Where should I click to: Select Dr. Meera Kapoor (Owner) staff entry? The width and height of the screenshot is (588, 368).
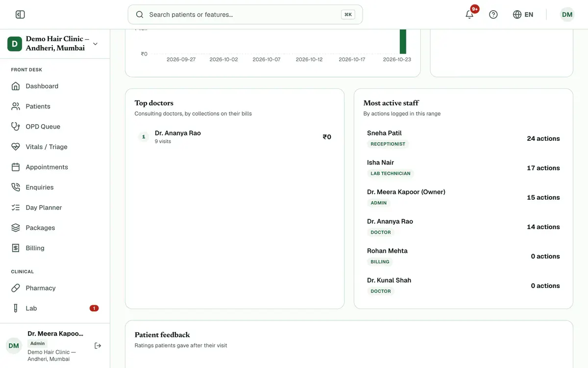(x=463, y=197)
